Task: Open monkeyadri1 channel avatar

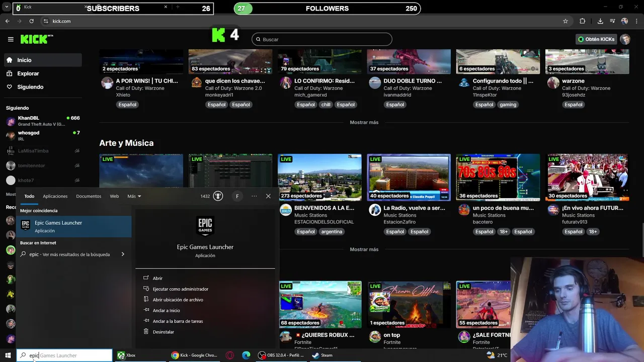Action: pos(196,83)
